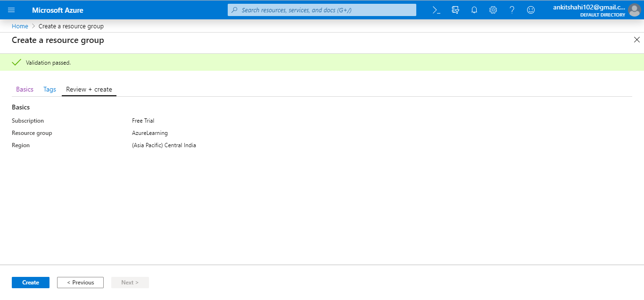This screenshot has width=644, height=300.
Task: Open the portal hamburger menu
Action: click(x=11, y=9)
